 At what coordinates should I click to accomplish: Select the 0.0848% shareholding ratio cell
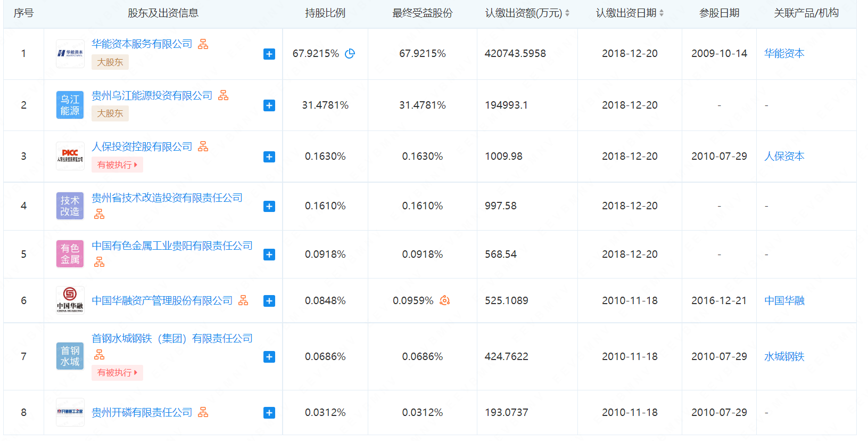tap(325, 301)
